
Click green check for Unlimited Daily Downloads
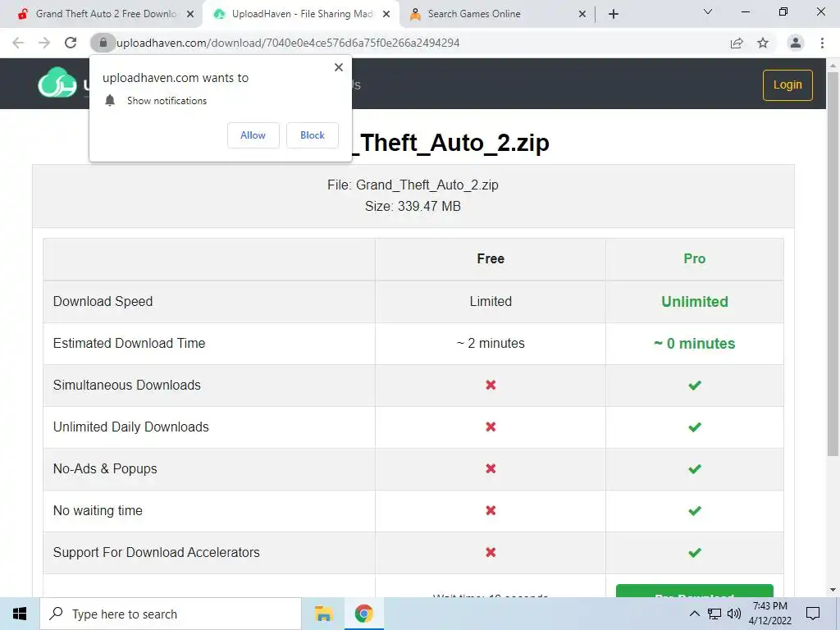tap(694, 427)
